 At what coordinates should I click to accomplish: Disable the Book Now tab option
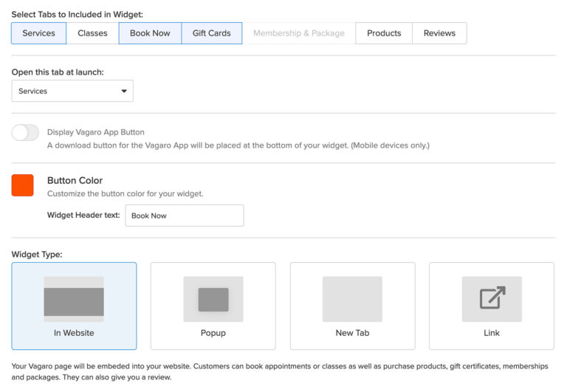[x=150, y=33]
